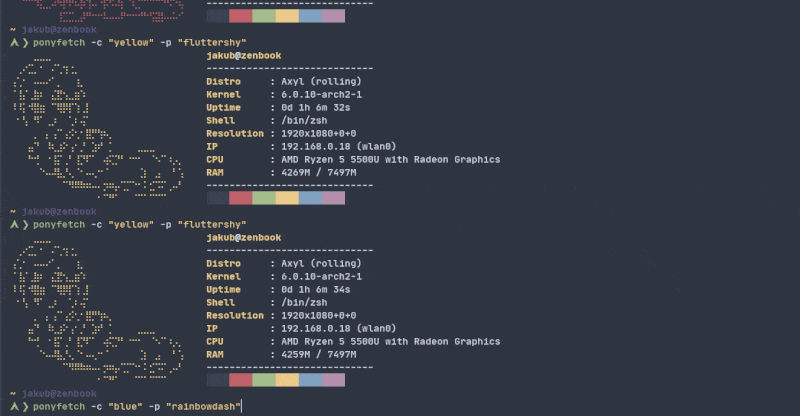Pick the yellow swatch under the 4259M RAM line
The width and height of the screenshot is (800, 416).
[x=287, y=380]
